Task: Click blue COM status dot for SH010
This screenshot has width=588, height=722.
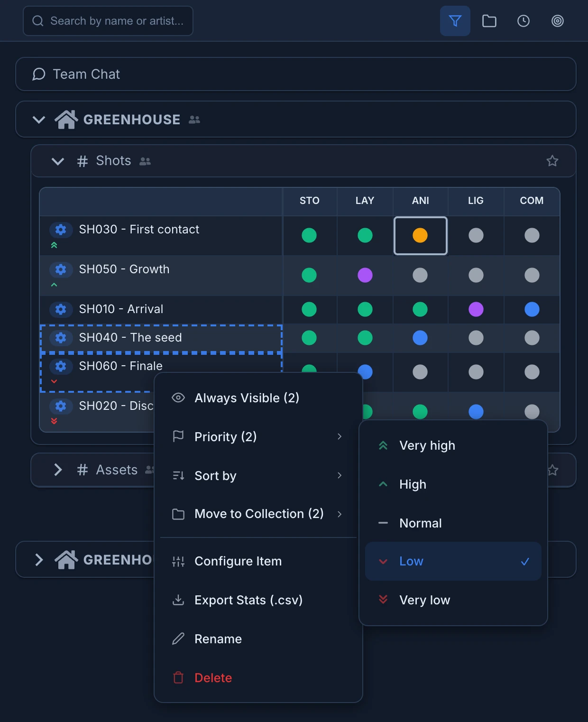Action: click(x=532, y=309)
